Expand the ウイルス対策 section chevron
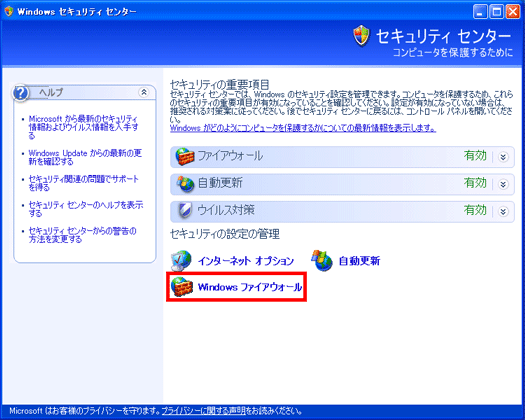The image size is (525, 420). 503,212
